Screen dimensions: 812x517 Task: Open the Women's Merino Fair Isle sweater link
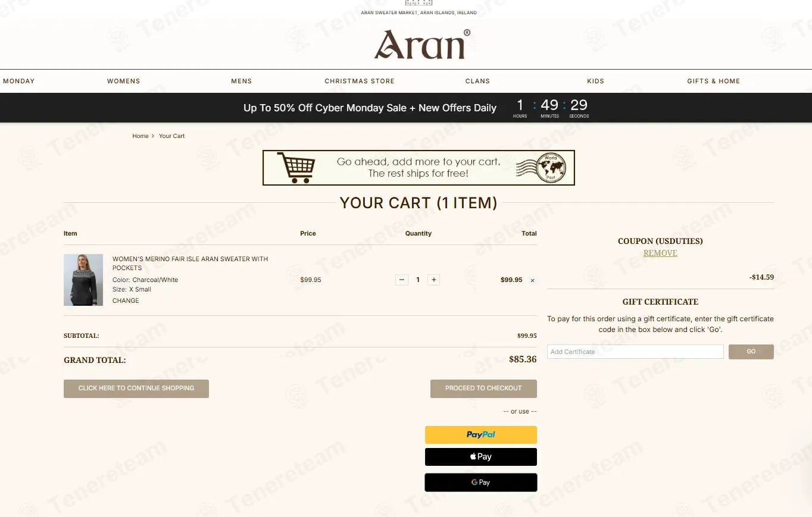[x=190, y=263]
